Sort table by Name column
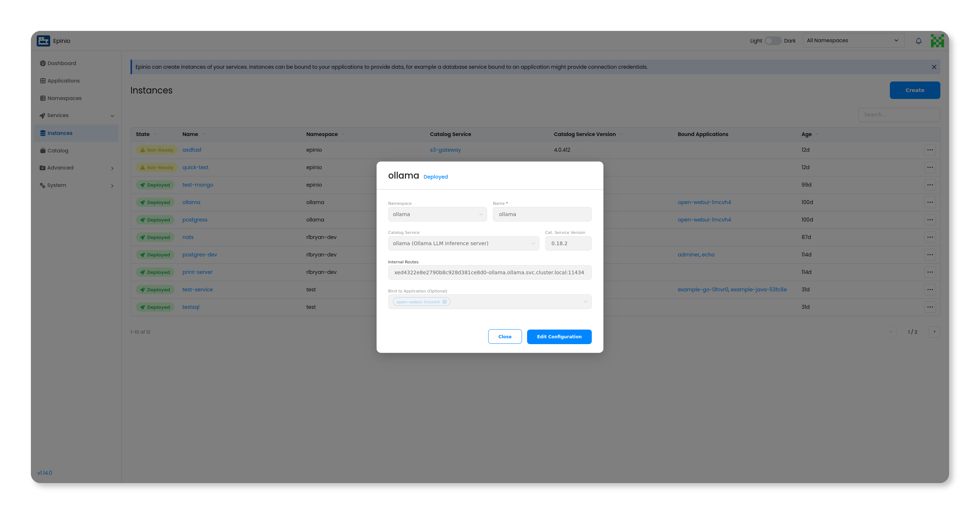The width and height of the screenshot is (980, 514). pos(193,134)
